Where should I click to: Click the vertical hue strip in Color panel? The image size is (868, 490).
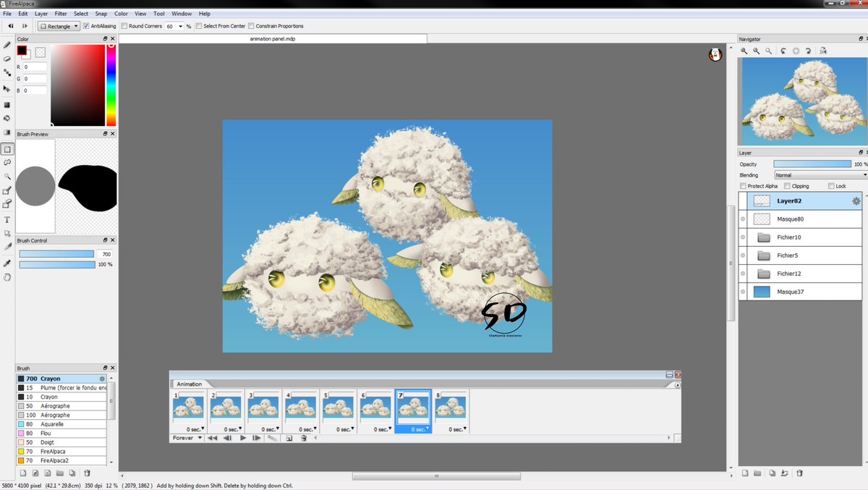click(x=111, y=85)
